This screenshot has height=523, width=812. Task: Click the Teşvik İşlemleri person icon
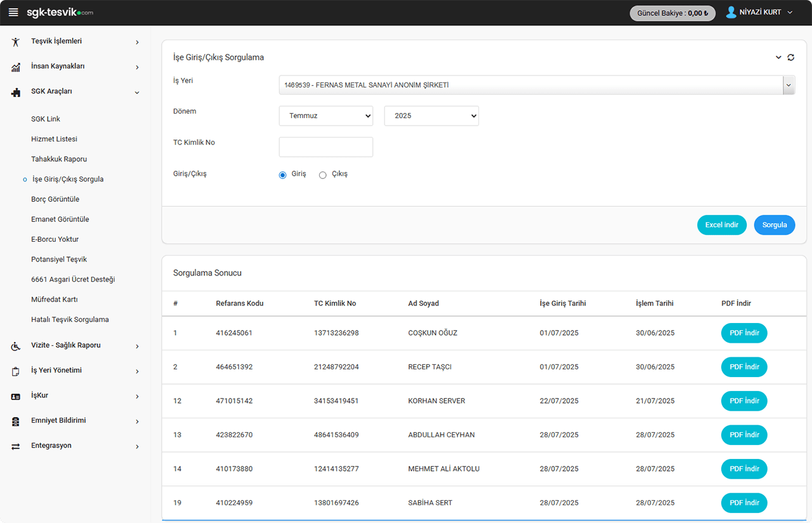coord(16,42)
